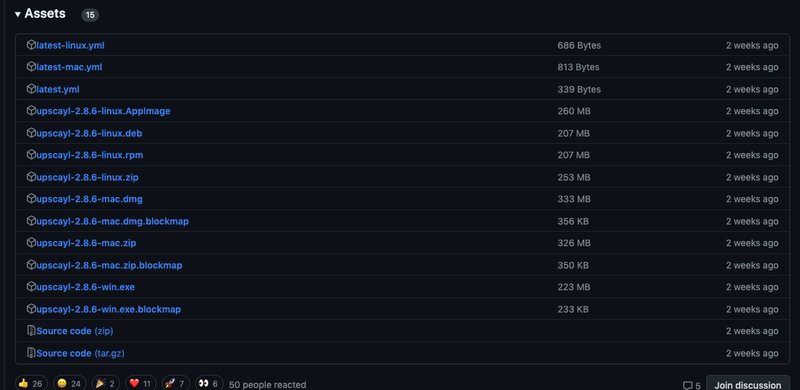This screenshot has width=800, height=390.
Task: Click the Assets count badge showing 15
Action: click(x=90, y=15)
